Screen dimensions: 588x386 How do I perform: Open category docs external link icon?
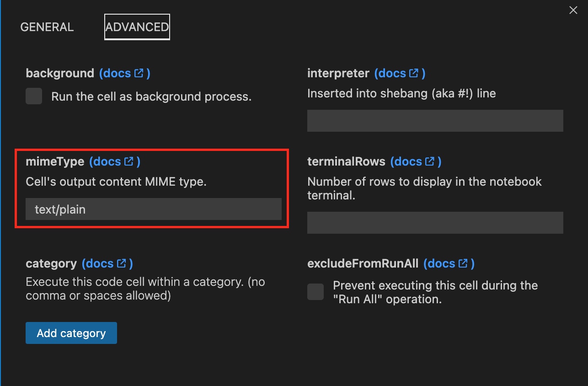pyautogui.click(x=122, y=263)
